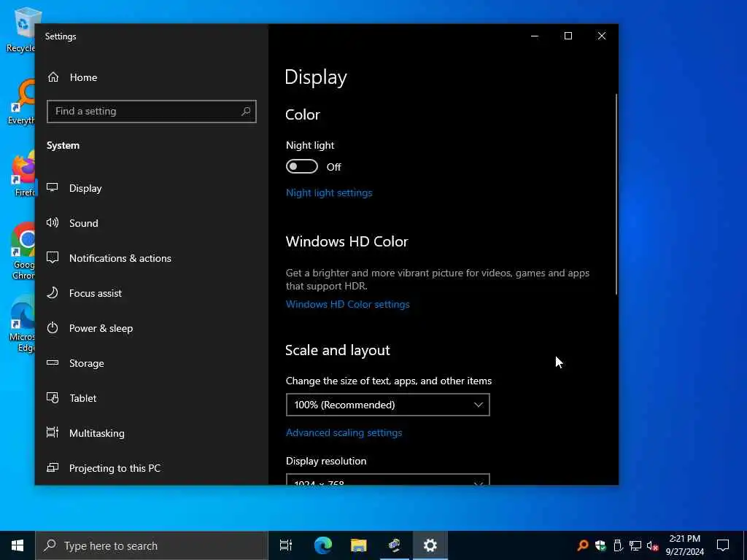
Task: Click the magnifier icon in Find a setting
Action: (x=246, y=111)
